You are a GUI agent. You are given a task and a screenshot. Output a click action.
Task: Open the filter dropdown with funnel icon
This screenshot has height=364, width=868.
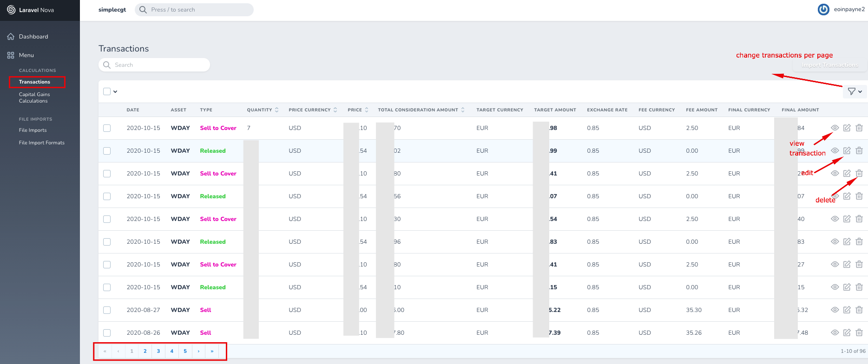click(x=855, y=91)
